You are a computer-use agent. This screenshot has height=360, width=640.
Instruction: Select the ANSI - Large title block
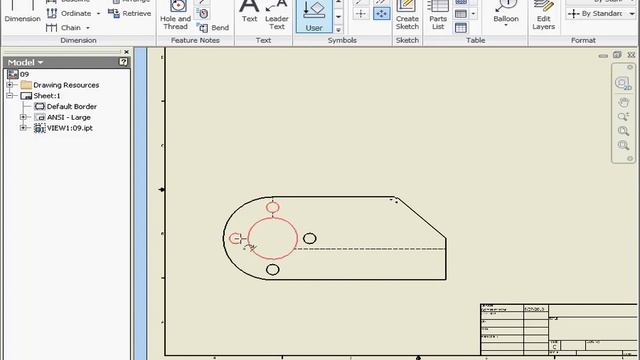click(x=62, y=117)
